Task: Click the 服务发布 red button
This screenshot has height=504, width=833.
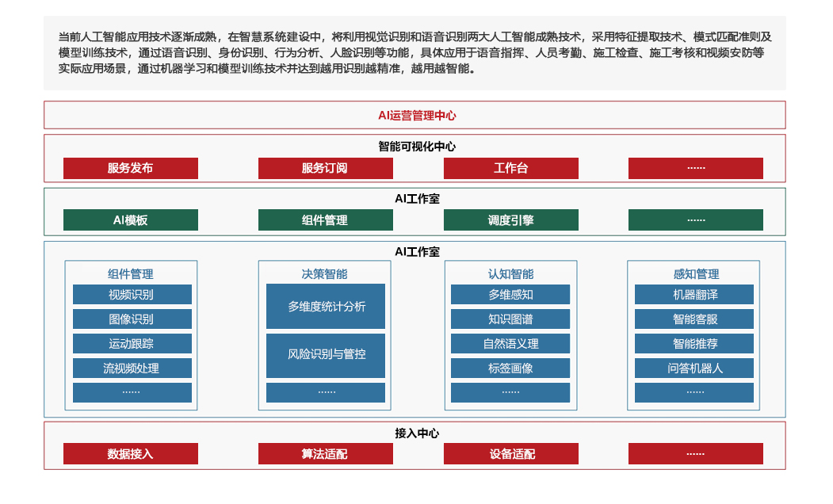Action: coord(131,168)
